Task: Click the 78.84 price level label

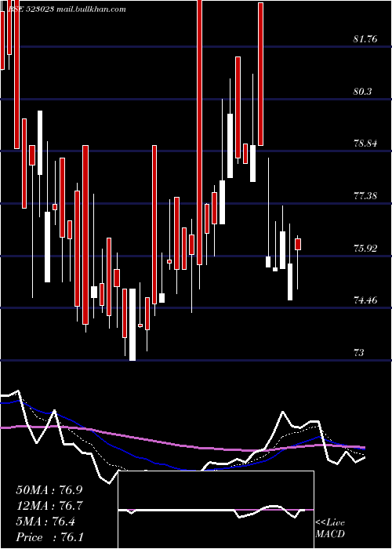Action: coord(365,144)
